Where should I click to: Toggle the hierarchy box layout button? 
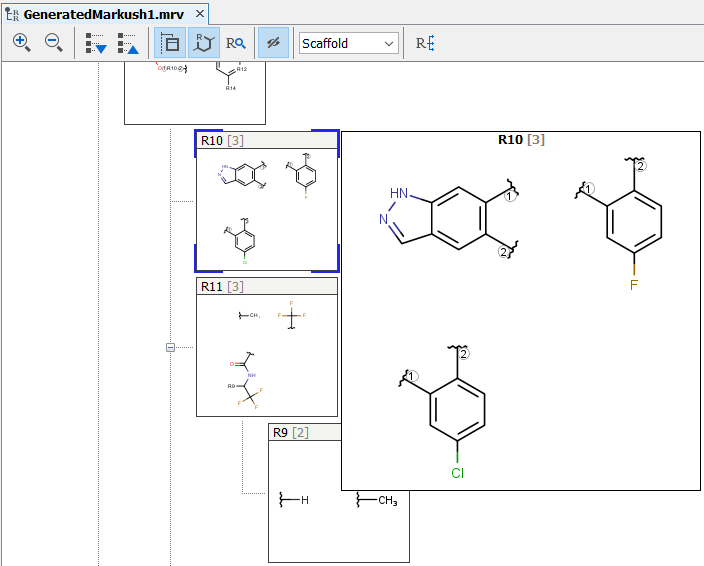click(x=170, y=43)
